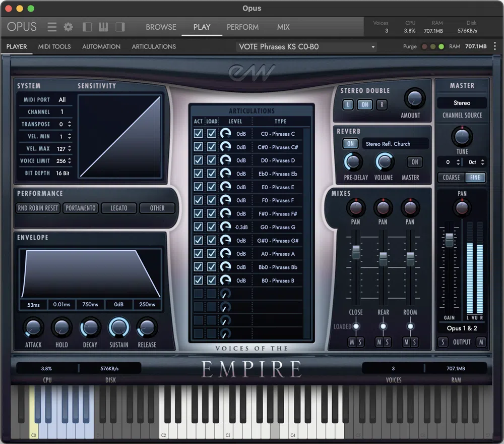Uncheck Active box for C0 - Phrases C

[x=199, y=134]
